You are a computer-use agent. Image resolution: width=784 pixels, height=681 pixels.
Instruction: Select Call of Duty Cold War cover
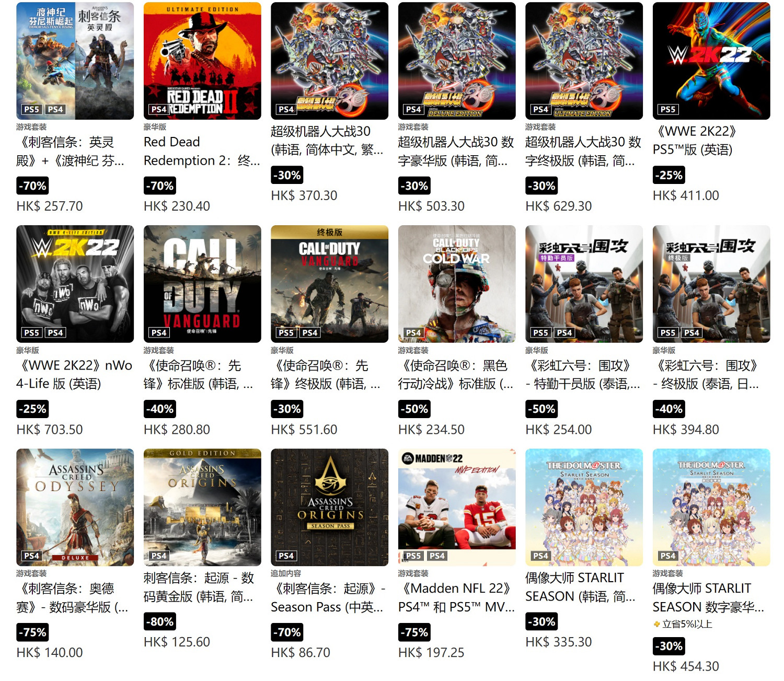(x=457, y=284)
